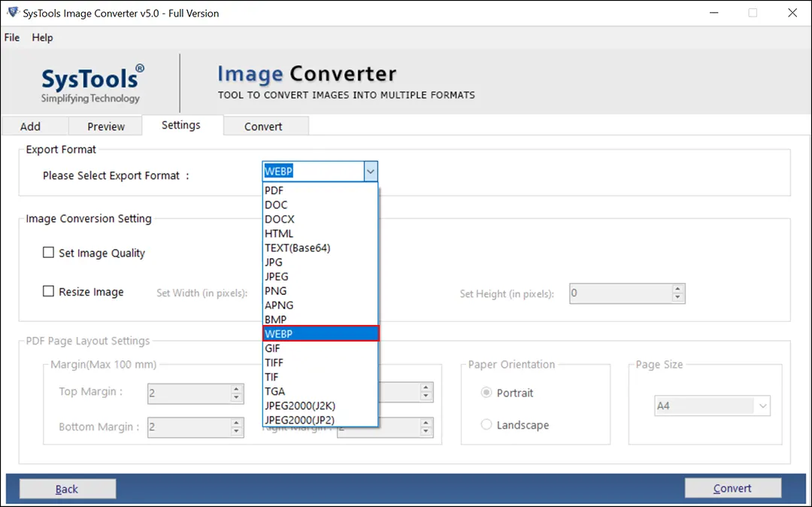Screen dimensions: 812x507
Task: Decrease Bottom Margin with down arrow
Action: point(236,431)
